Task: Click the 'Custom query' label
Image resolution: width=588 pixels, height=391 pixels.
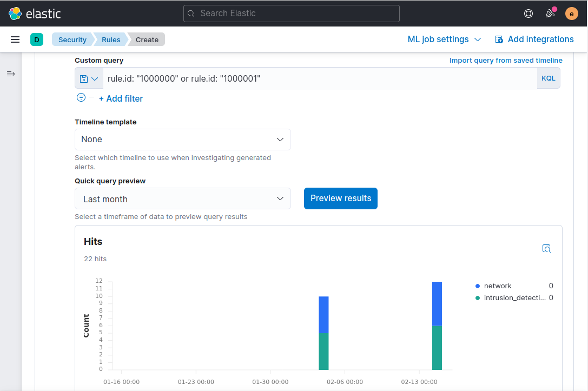Action: click(99, 61)
